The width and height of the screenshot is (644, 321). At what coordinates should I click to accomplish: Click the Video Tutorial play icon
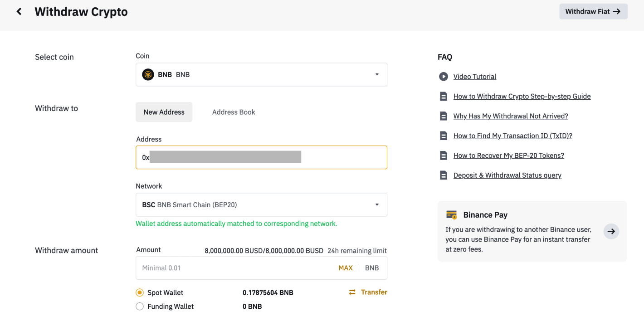tap(443, 77)
